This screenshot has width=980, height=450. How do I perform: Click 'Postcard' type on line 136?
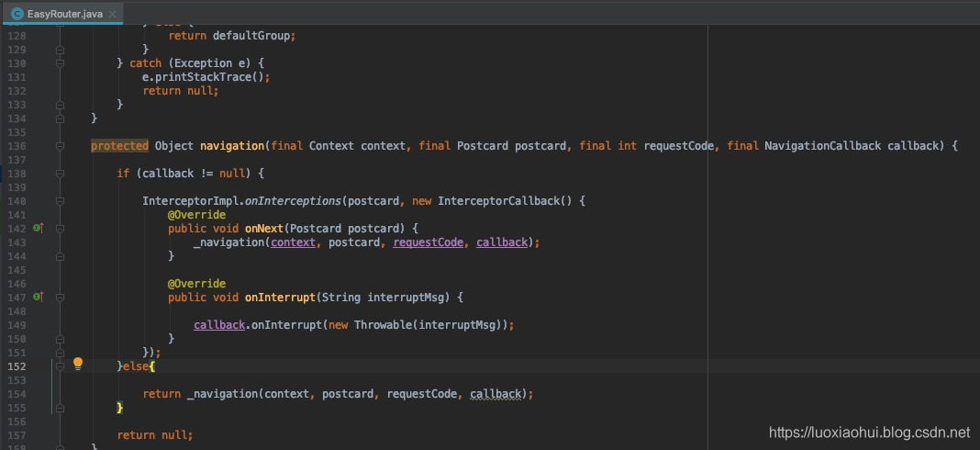tap(483, 146)
